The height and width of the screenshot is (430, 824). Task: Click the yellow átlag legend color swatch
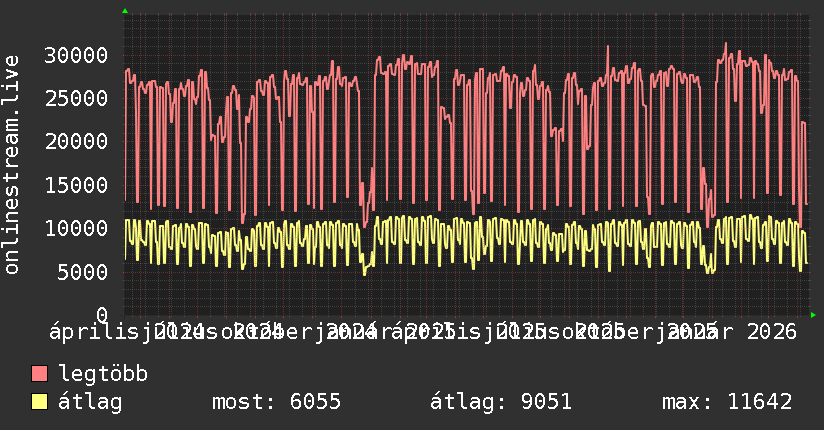[x=39, y=401]
